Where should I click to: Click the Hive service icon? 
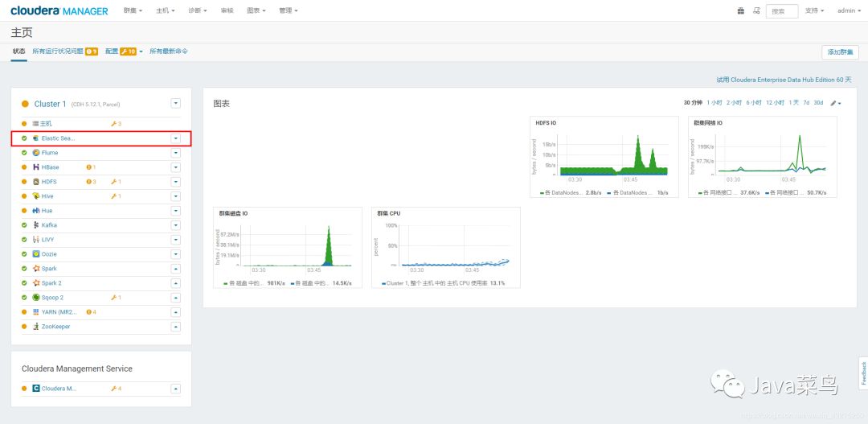[36, 196]
